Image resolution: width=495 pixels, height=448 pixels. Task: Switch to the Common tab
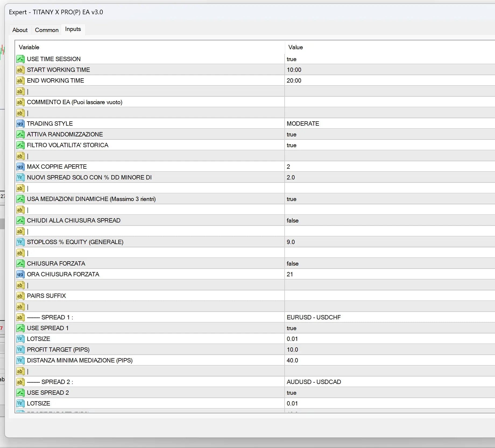(x=47, y=30)
